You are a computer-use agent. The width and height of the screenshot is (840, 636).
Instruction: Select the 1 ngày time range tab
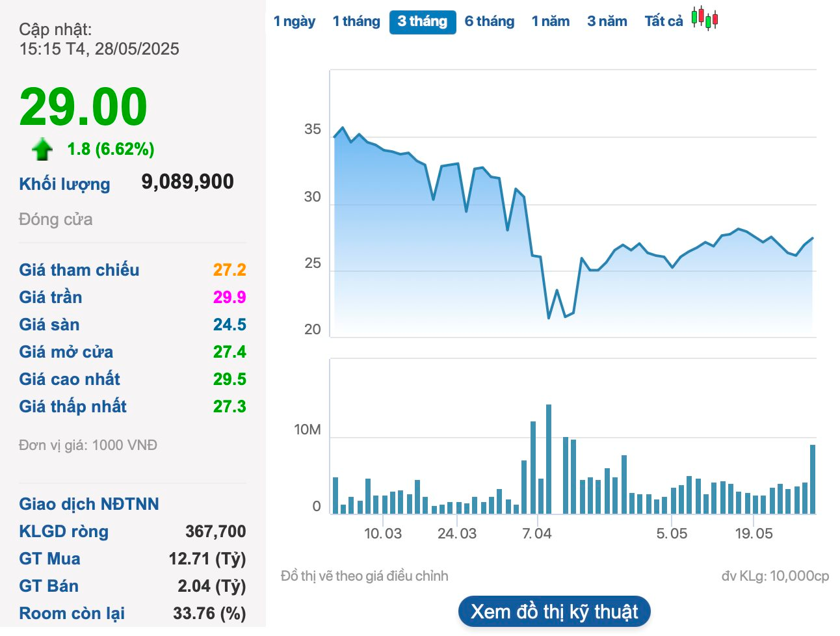click(295, 21)
